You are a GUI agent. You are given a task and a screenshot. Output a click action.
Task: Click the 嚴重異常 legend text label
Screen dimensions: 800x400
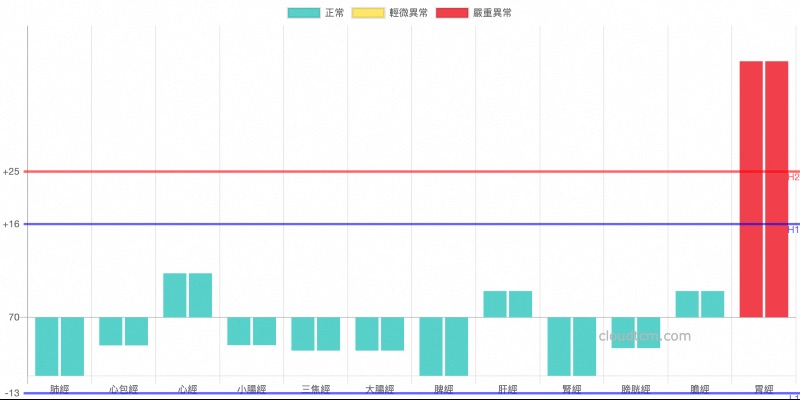pos(494,13)
